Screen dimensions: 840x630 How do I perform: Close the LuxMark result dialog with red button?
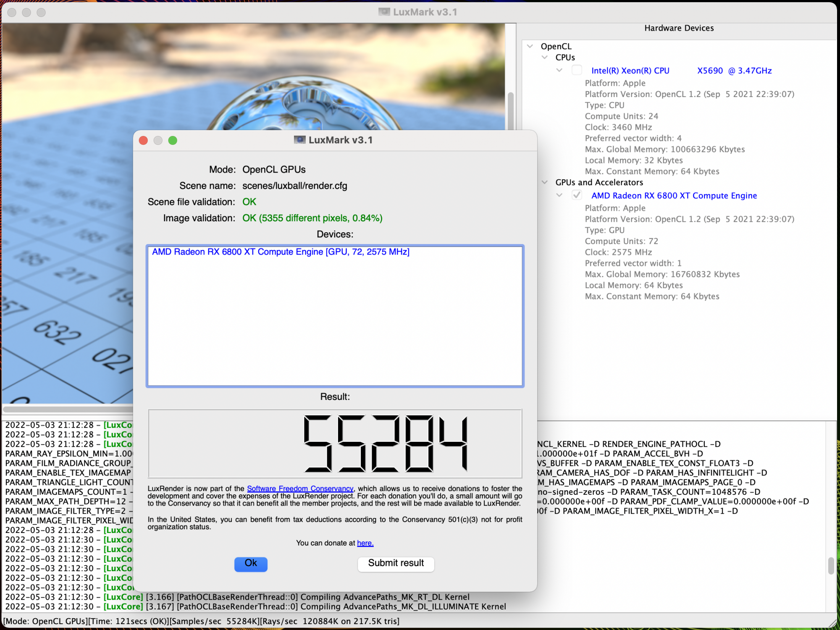[143, 140]
